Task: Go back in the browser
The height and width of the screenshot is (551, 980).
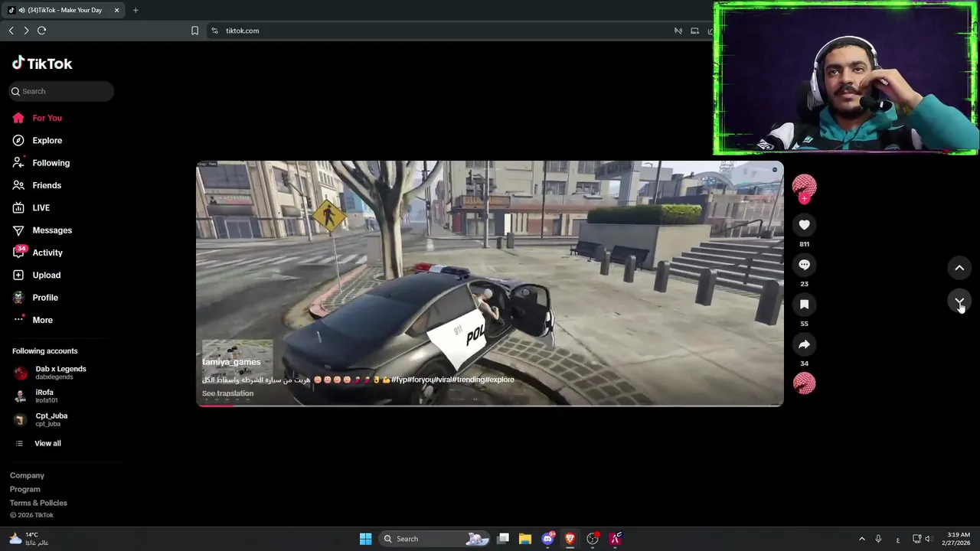Action: [11, 31]
